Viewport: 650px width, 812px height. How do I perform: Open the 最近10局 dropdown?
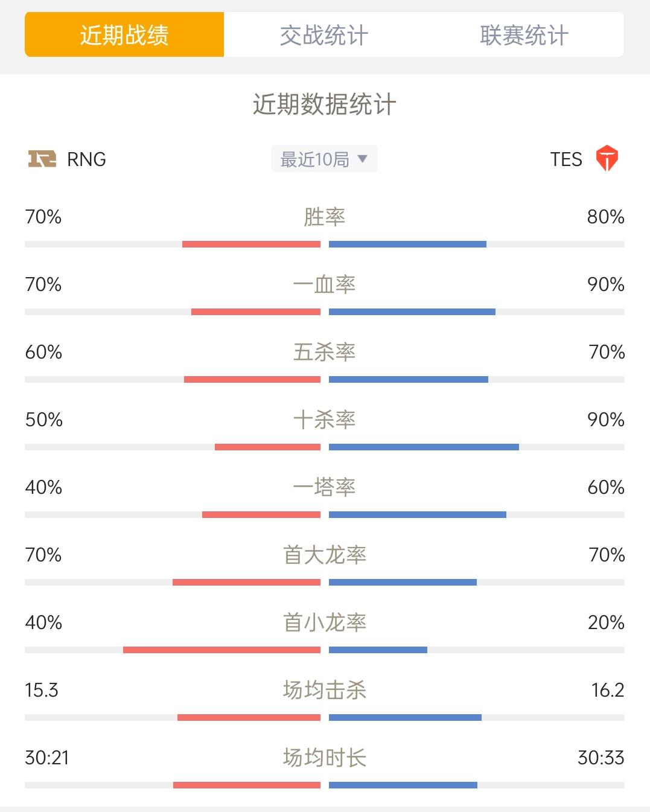point(324,159)
